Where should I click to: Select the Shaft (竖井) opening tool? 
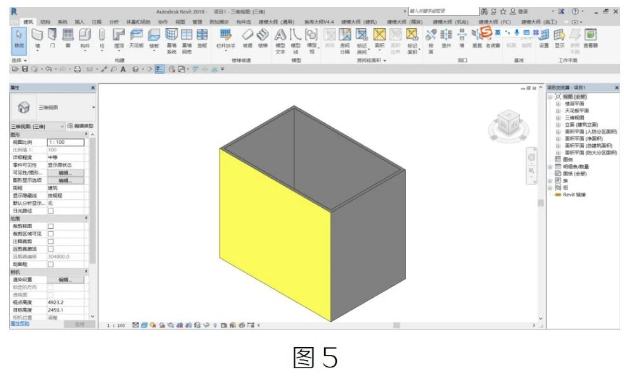pyautogui.click(x=446, y=39)
